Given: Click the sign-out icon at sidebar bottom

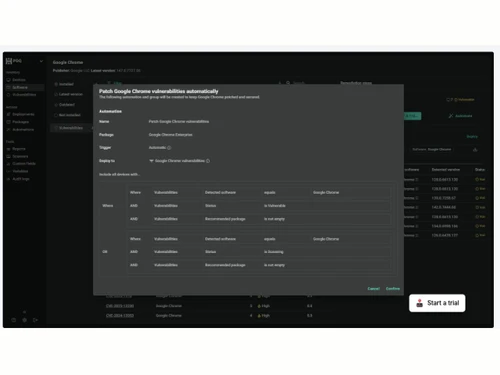Looking at the screenshot, I should pyautogui.click(x=35, y=320).
